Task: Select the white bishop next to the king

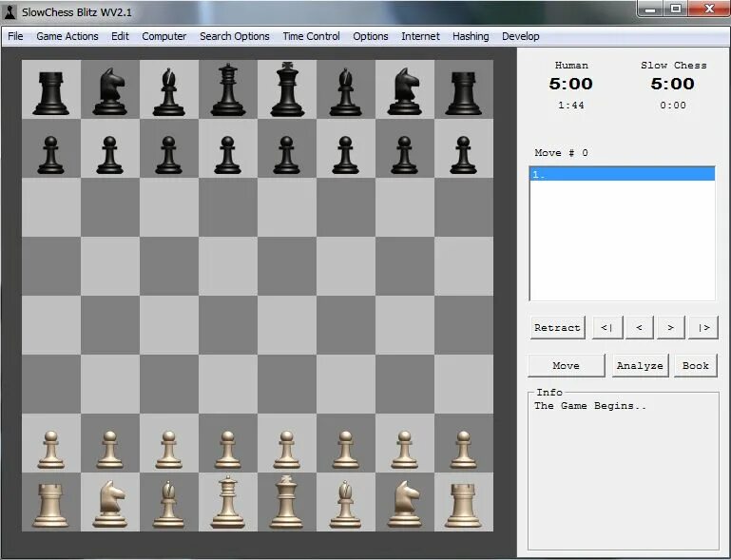Action: click(345, 505)
